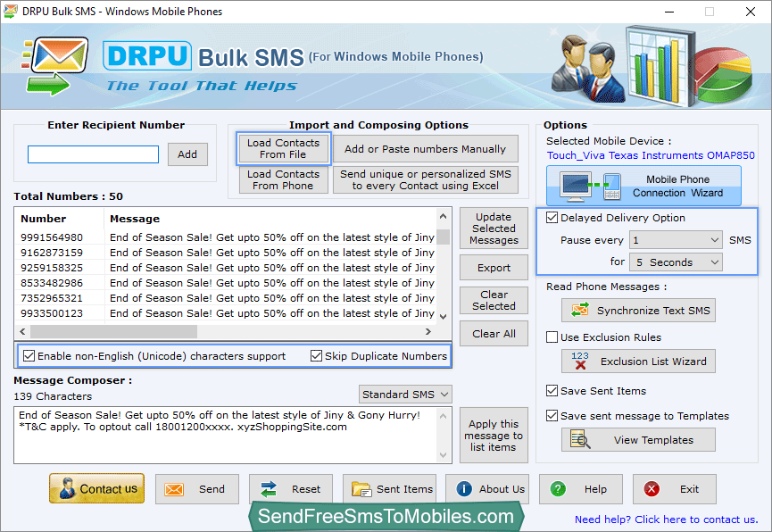The height and width of the screenshot is (532, 772).
Task: Click the Clear Selected button
Action: 494,300
